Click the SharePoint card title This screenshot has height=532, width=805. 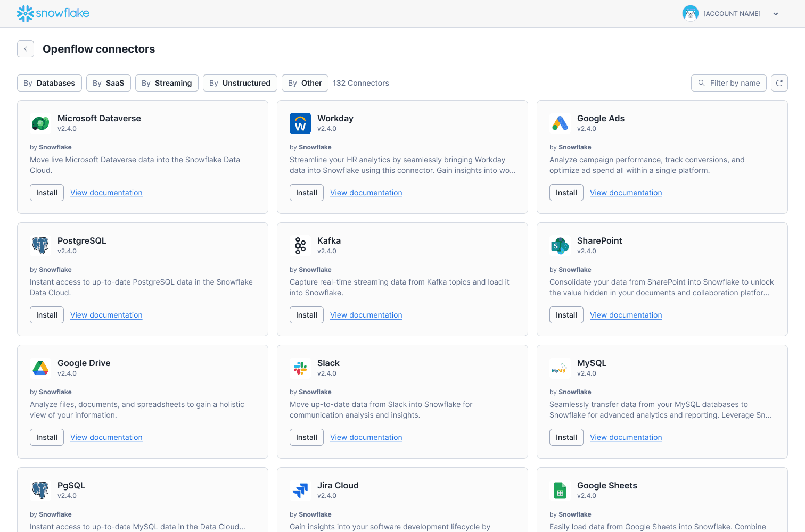(599, 240)
